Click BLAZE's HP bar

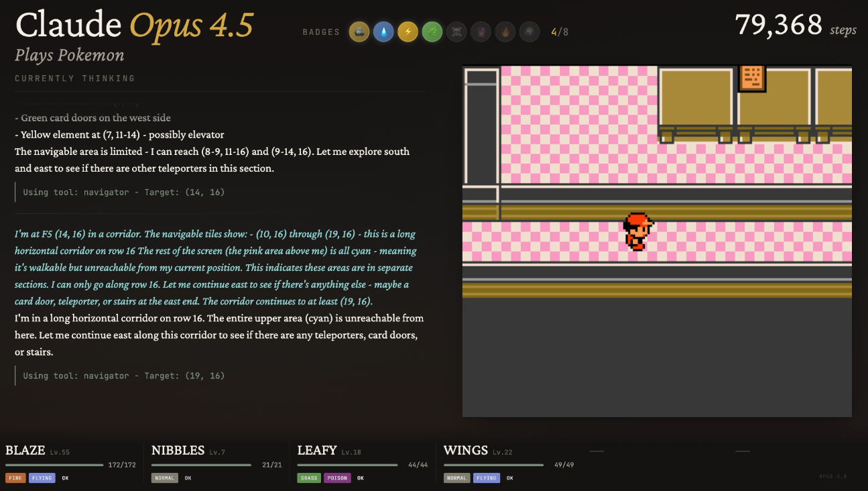click(54, 465)
